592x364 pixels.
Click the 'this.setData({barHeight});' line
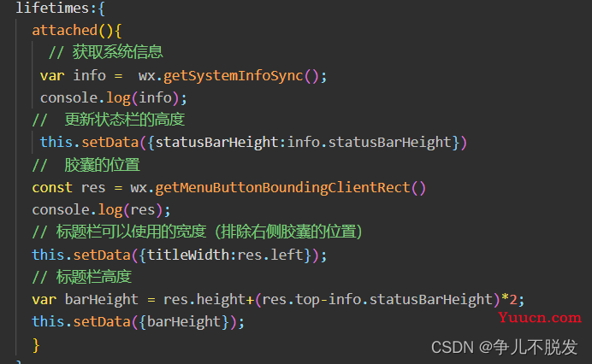coord(139,322)
